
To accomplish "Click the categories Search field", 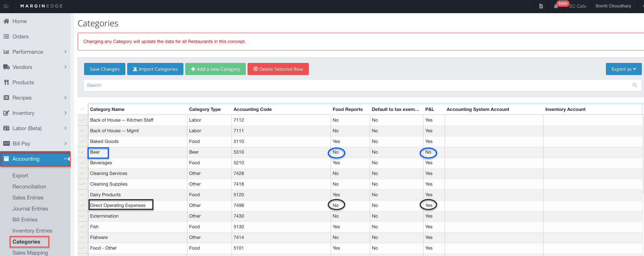I will click(356, 85).
